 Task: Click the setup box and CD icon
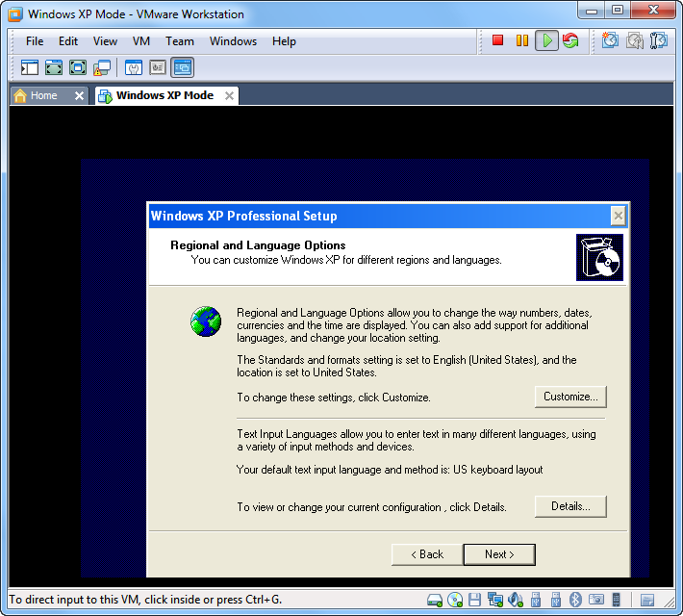point(599,258)
